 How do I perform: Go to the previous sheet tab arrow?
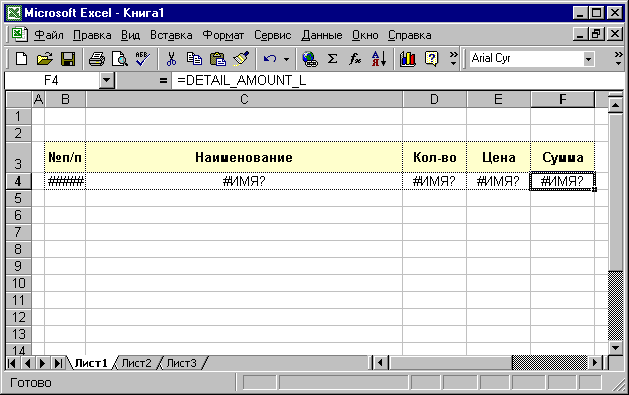click(27, 363)
